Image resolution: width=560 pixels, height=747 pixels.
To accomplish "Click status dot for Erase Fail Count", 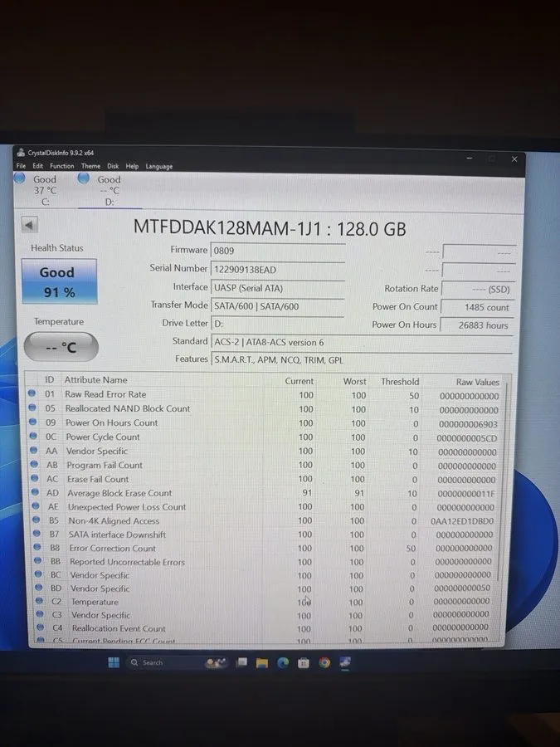I will [x=34, y=478].
